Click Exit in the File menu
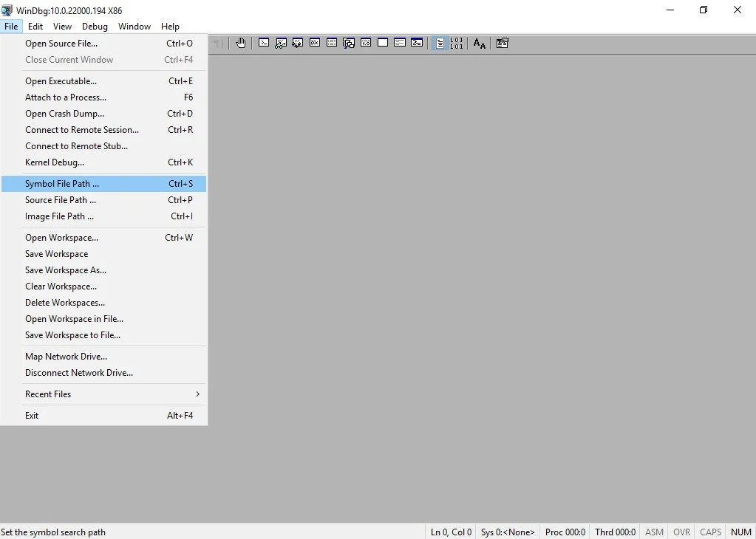 click(103, 416)
